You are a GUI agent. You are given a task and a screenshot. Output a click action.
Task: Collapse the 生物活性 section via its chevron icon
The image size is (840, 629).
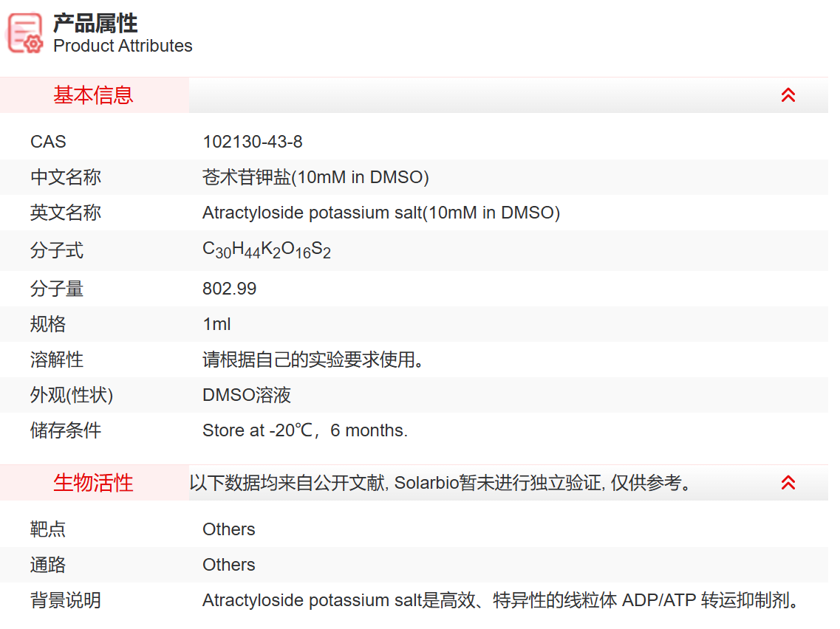tap(788, 482)
